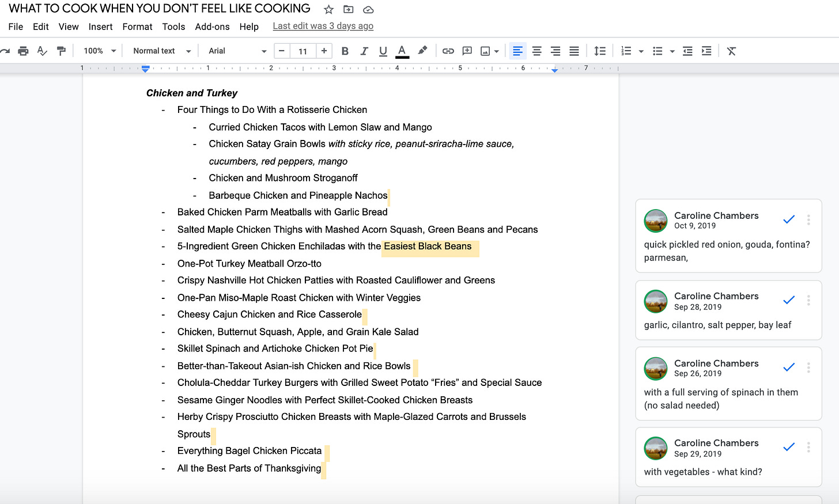
Task: Decrease font size with minus button
Action: tap(282, 51)
